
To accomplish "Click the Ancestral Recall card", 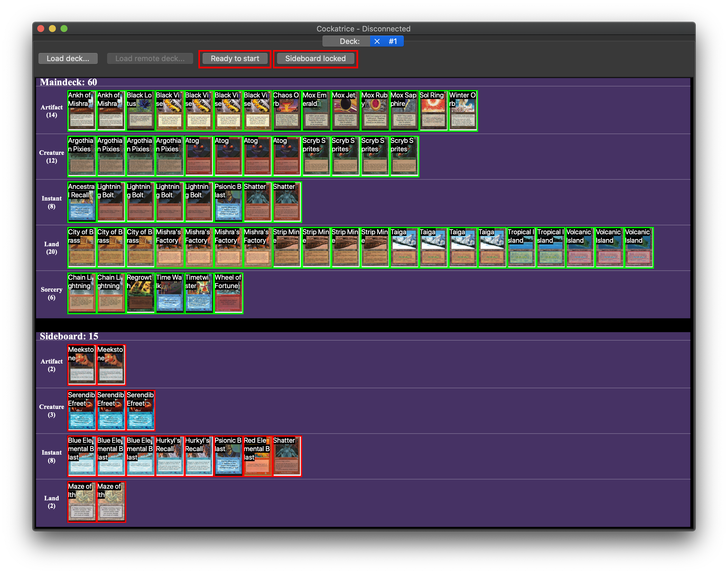I will (81, 202).
